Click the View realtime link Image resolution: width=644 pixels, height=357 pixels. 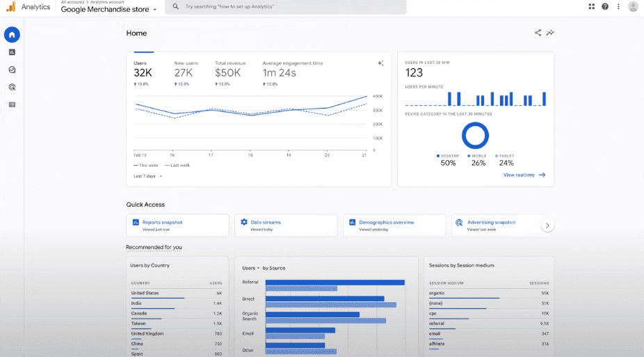[x=524, y=175]
